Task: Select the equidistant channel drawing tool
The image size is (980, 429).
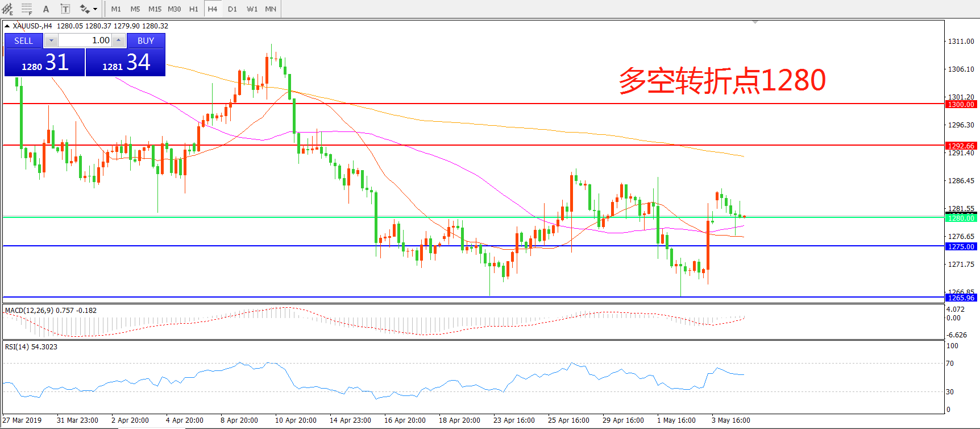Action: tap(7, 9)
